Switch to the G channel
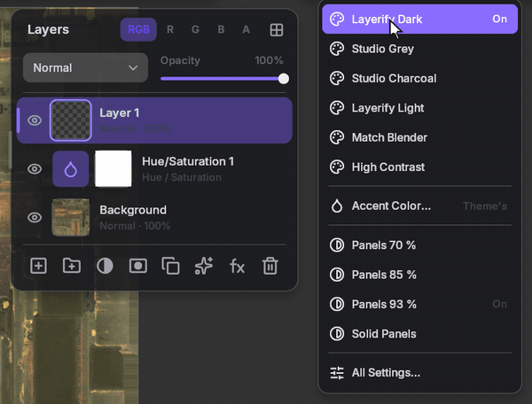Image resolution: width=532 pixels, height=404 pixels. (x=195, y=29)
